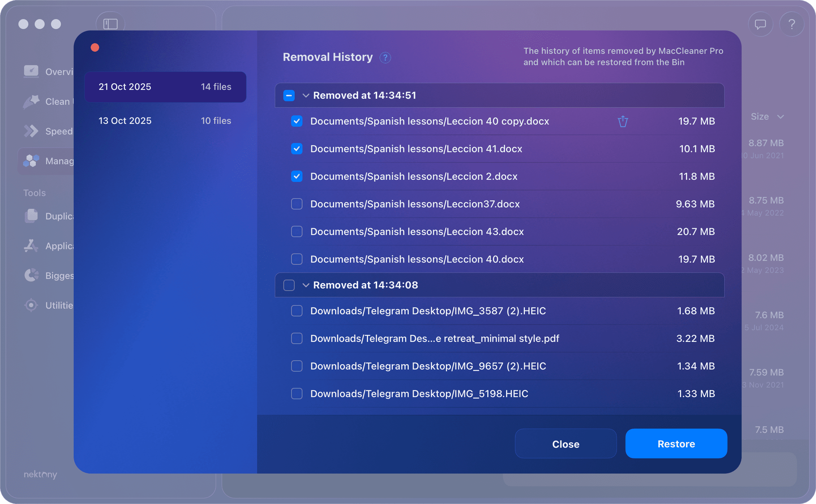This screenshot has height=504, width=816.
Task: Open the Duplicates tool icon
Action: coord(32,216)
